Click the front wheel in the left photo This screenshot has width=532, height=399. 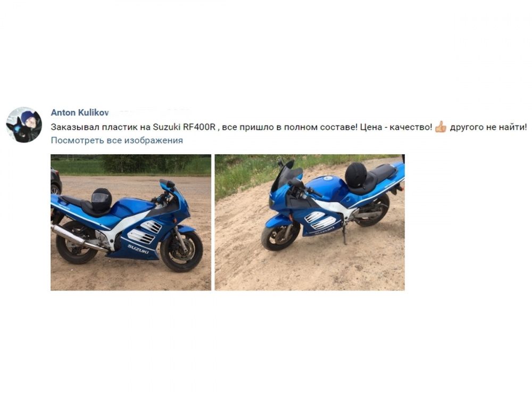(181, 251)
